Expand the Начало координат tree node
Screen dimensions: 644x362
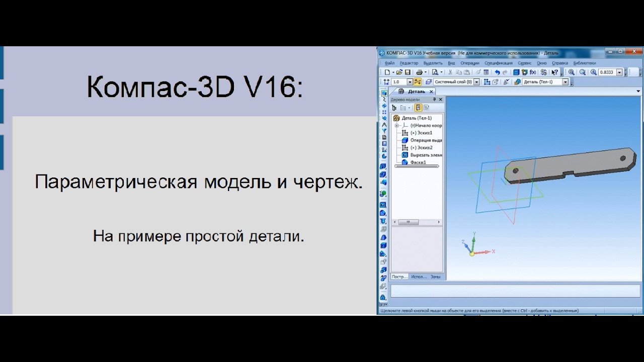point(397,125)
